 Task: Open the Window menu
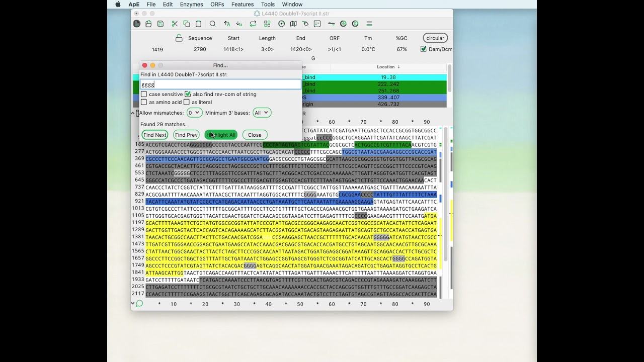292,5
